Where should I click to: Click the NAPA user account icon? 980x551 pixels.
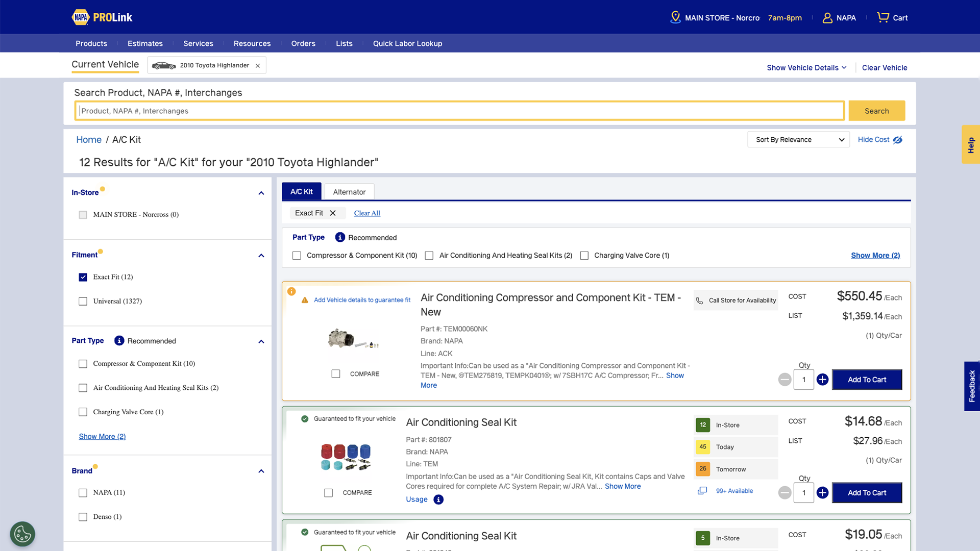click(x=827, y=18)
